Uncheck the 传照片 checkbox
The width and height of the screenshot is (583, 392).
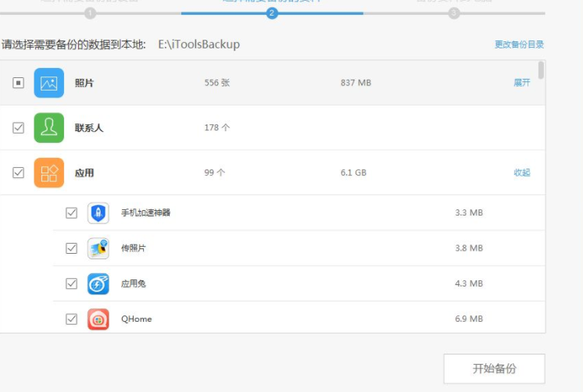coord(72,248)
